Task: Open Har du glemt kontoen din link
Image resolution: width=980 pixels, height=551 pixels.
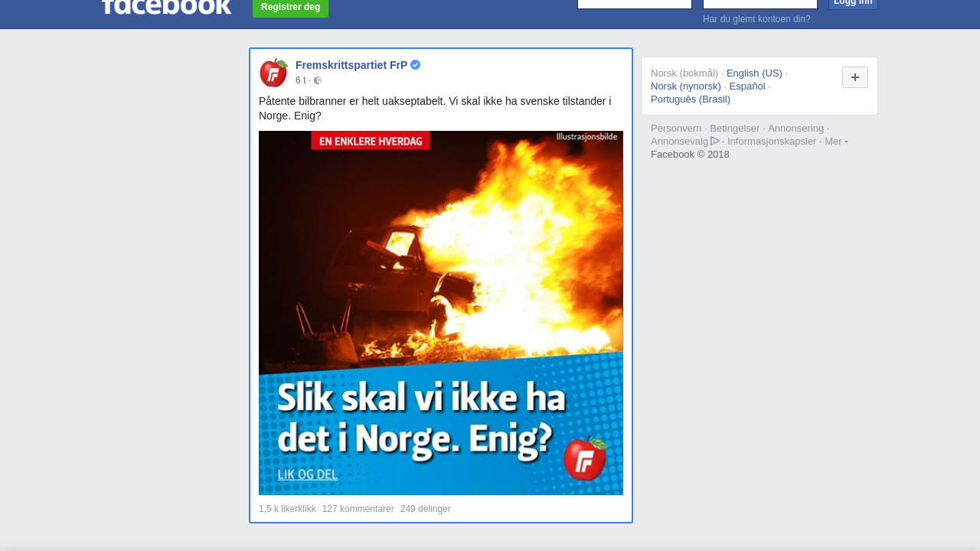Action: (x=756, y=19)
